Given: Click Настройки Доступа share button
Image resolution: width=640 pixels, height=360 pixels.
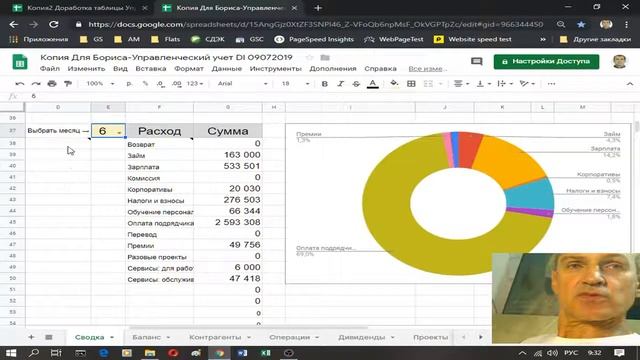Looking at the screenshot, I should (x=546, y=61).
